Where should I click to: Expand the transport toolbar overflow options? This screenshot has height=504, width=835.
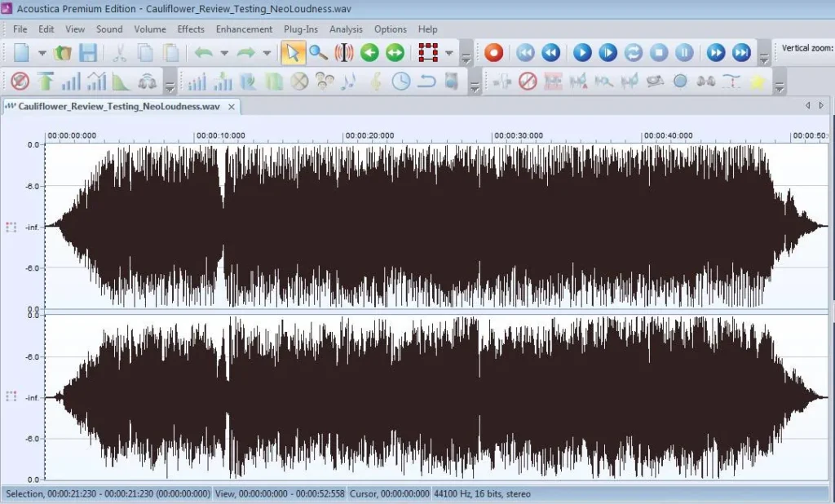[764, 58]
